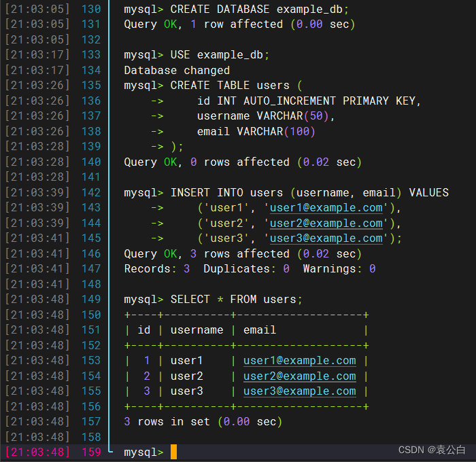Screen dimensions: 476x462
Task: Click ');' closing text on line 139
Action: pos(177,147)
